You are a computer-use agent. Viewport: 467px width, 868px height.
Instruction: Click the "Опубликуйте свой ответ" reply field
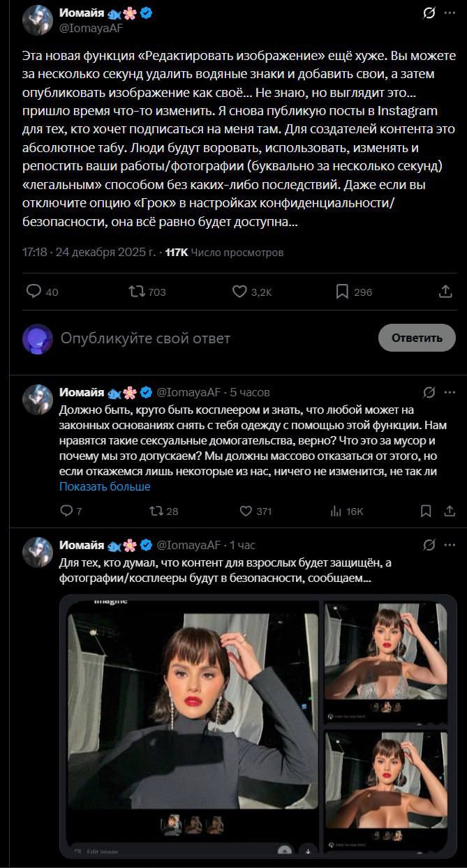click(x=145, y=338)
